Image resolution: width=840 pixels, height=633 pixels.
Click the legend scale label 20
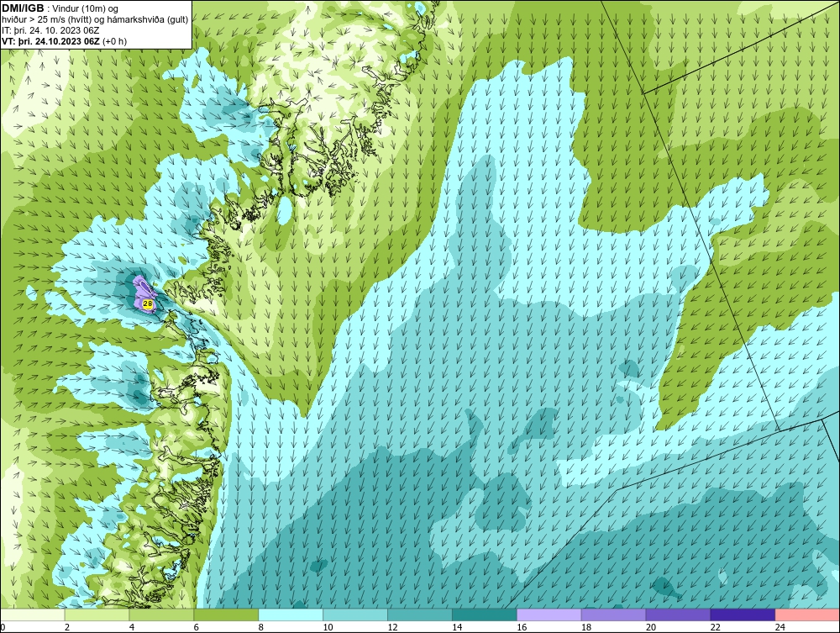coord(651,627)
